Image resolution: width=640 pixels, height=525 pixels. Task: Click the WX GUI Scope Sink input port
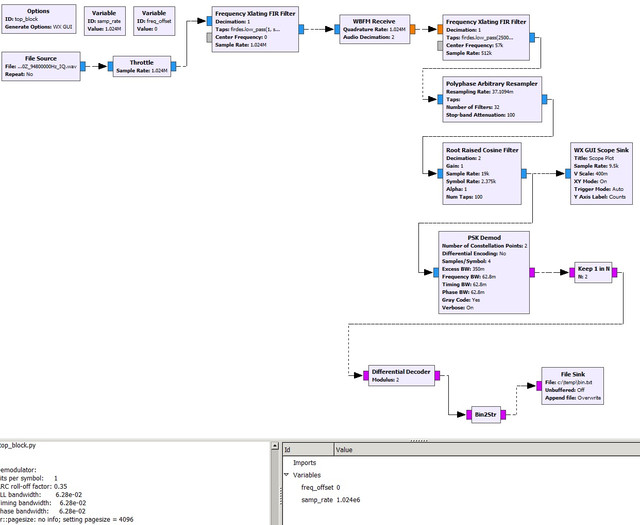click(568, 174)
